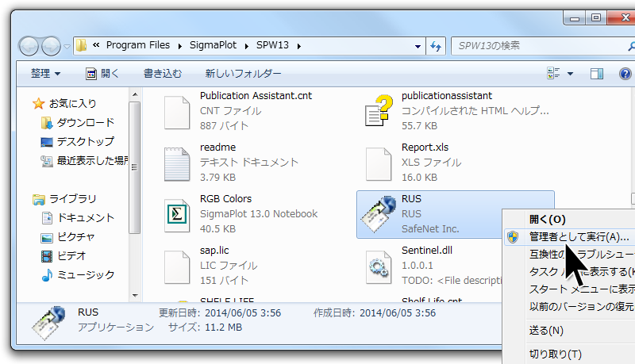Screen dimensions: 635x364
Task: Click the 更新日時 value in details pane
Action: click(x=243, y=313)
